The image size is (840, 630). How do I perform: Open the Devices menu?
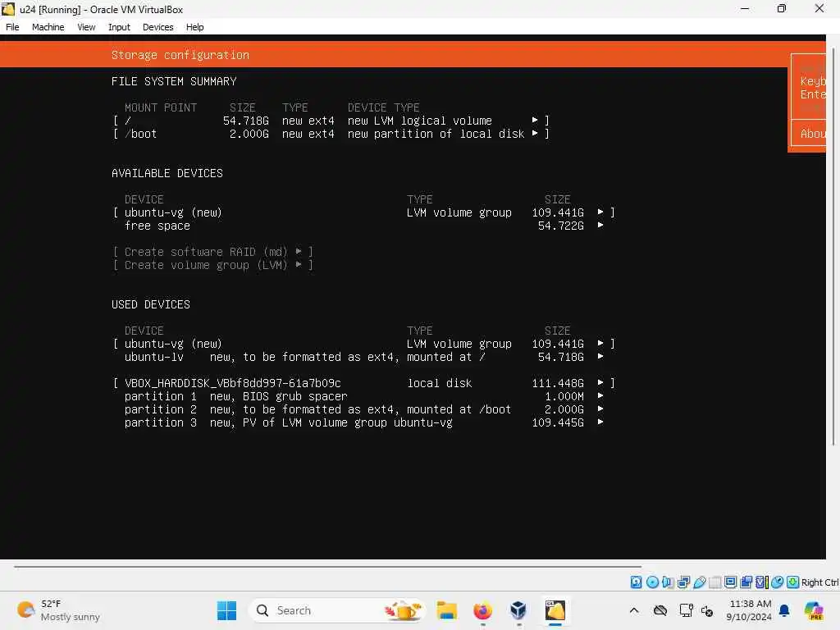[158, 27]
